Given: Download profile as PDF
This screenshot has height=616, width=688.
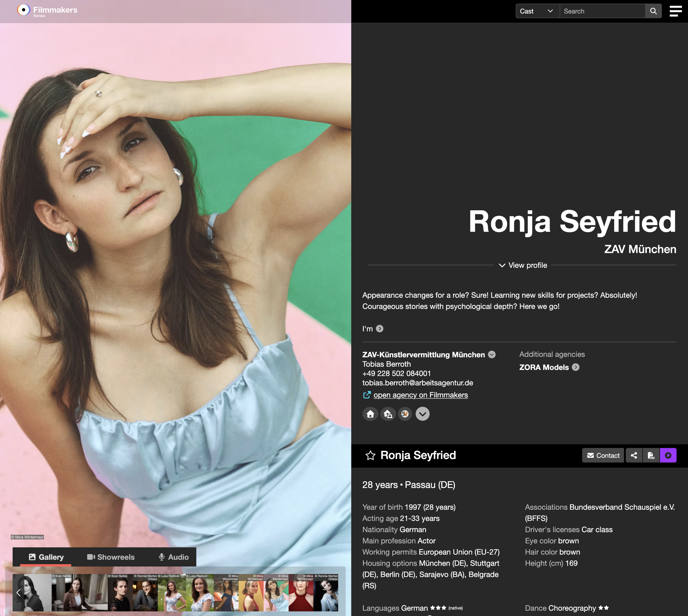Looking at the screenshot, I should click(x=651, y=455).
